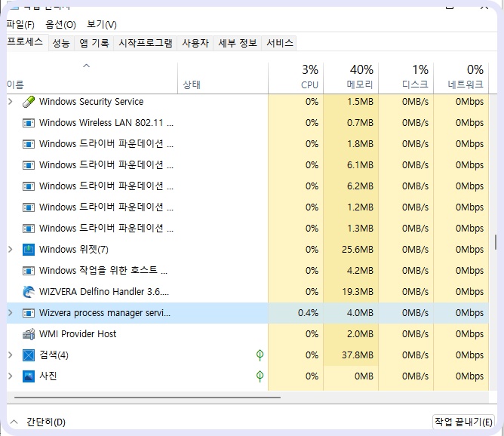Screen dimensions: 504x436
Task: Expand the Windows Security Service group
Action: pos(11,102)
